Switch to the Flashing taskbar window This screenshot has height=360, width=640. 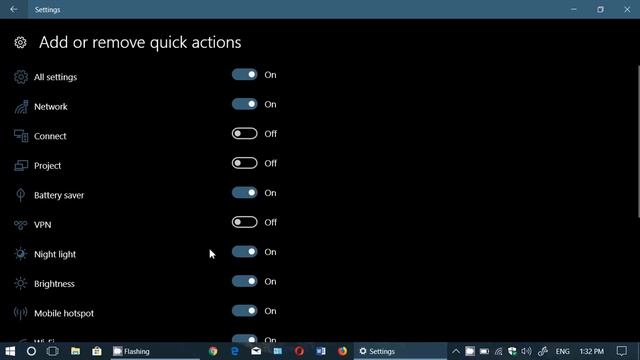(x=155, y=351)
